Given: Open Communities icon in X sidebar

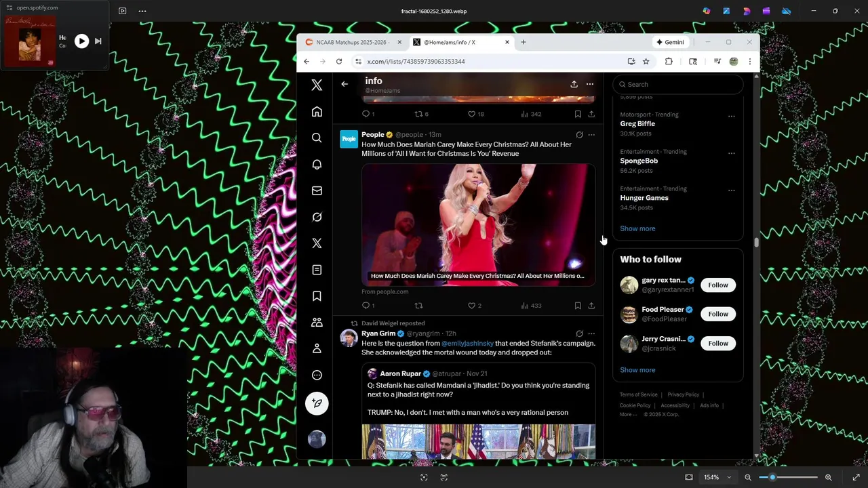Looking at the screenshot, I should (x=317, y=323).
